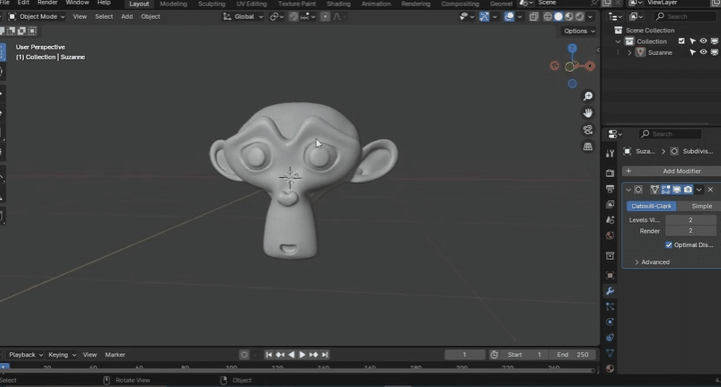Select wireframe viewport shading
The width and height of the screenshot is (721, 387).
click(548, 17)
